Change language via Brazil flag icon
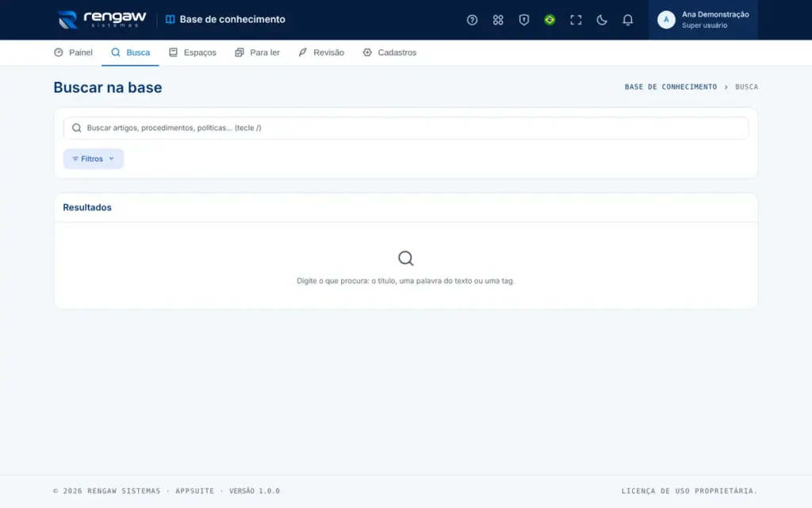Viewport: 812px width, 508px height. click(550, 20)
